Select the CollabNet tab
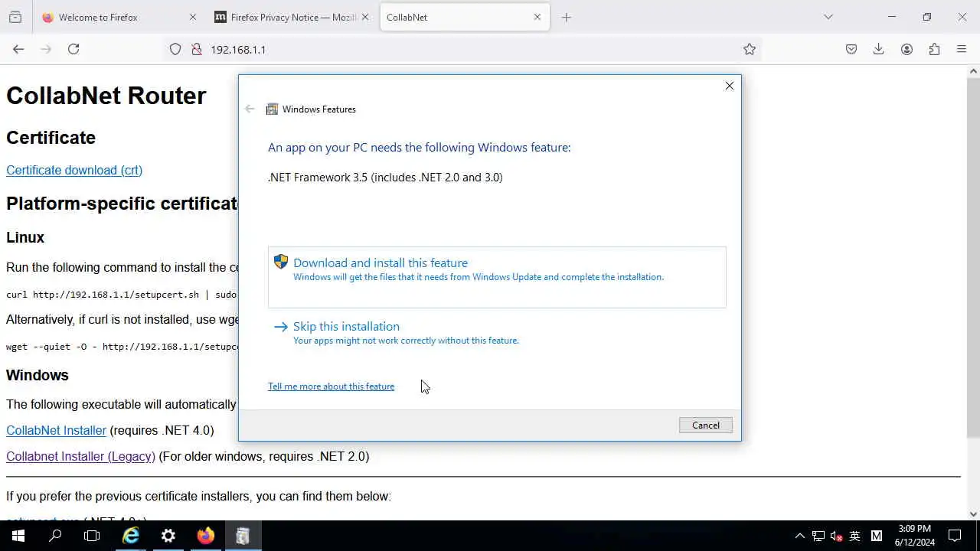980x551 pixels. [465, 17]
